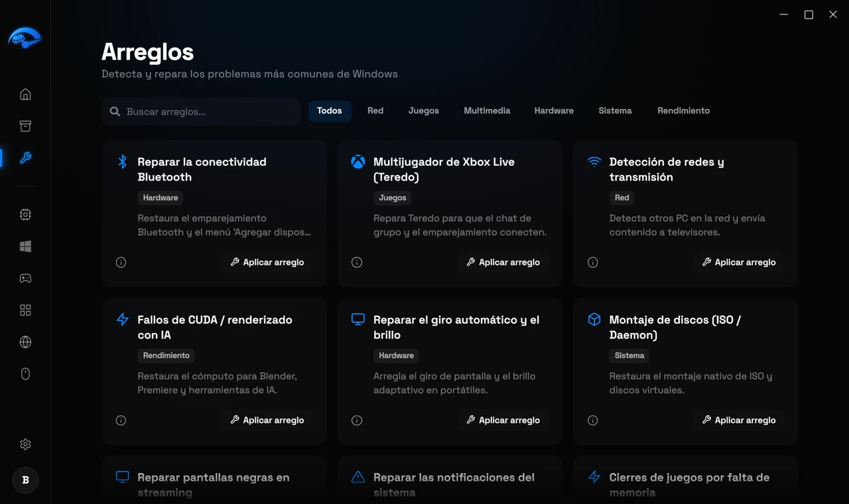The height and width of the screenshot is (504, 849).
Task: Open the Home icon in sidebar
Action: pos(25,94)
